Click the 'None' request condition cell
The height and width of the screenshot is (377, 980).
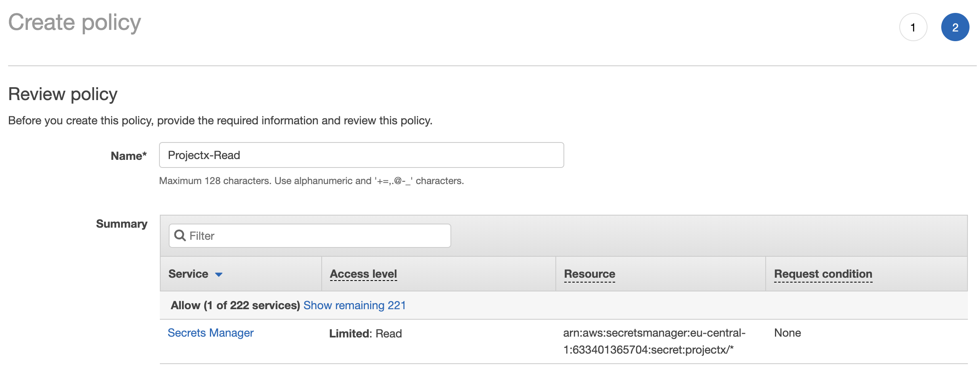[787, 333]
